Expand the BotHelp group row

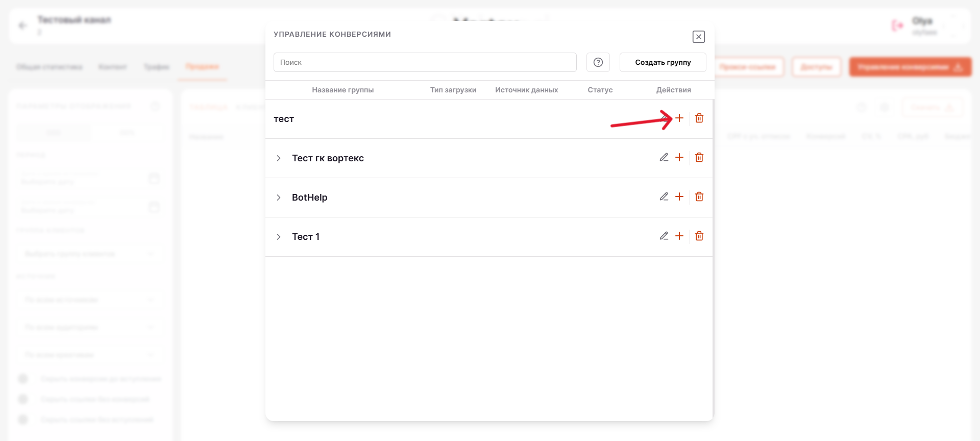coord(279,198)
